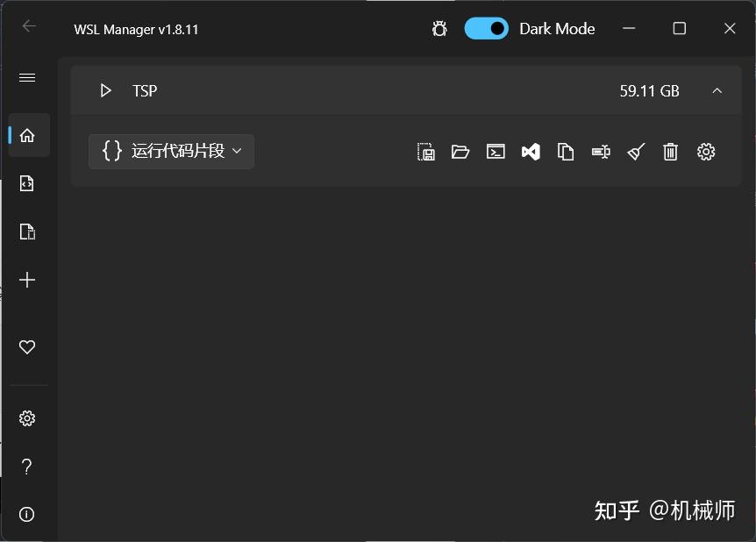This screenshot has height=542, width=756.
Task: Open TSP files in folder icon
Action: point(460,152)
